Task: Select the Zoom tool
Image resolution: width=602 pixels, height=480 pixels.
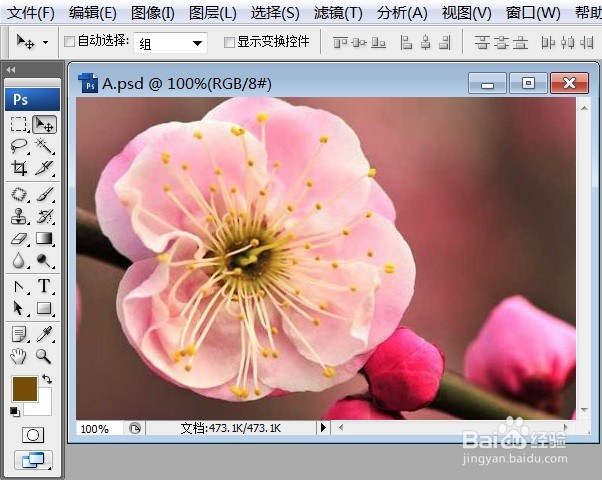Action: [x=44, y=356]
